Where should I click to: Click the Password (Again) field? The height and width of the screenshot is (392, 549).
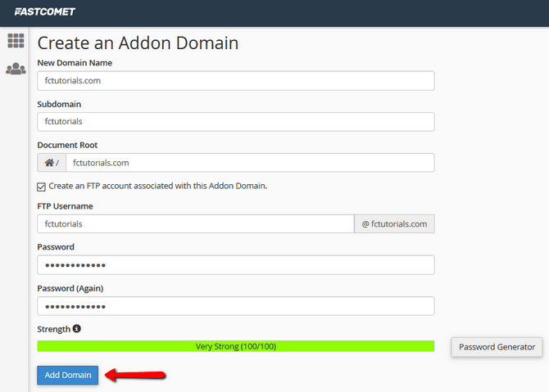pos(235,306)
